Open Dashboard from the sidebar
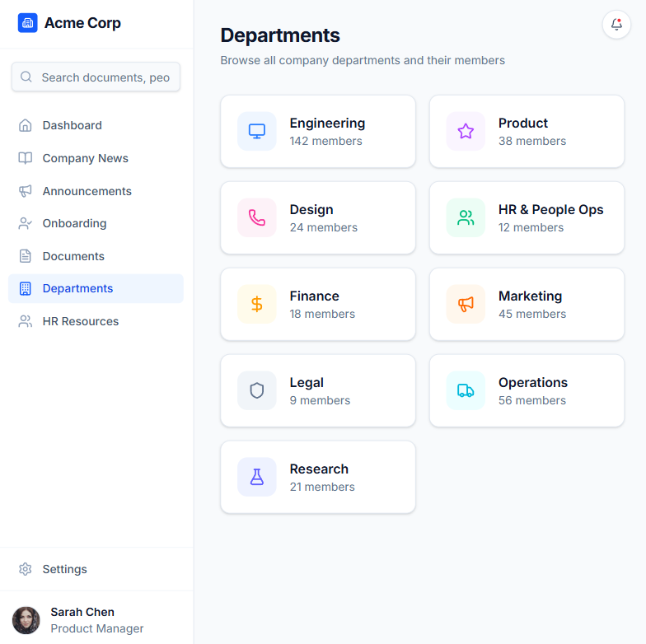 pyautogui.click(x=72, y=125)
